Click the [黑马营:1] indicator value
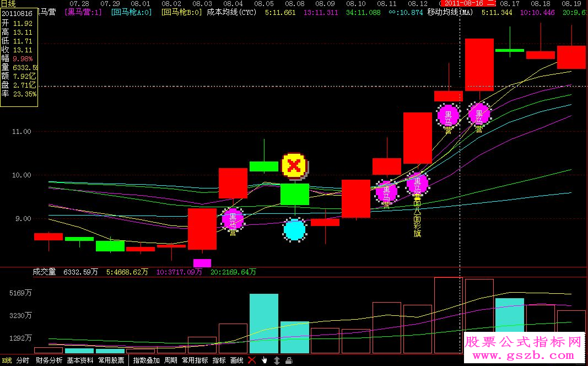Screen dimensions: 588x366 pyautogui.click(x=83, y=12)
